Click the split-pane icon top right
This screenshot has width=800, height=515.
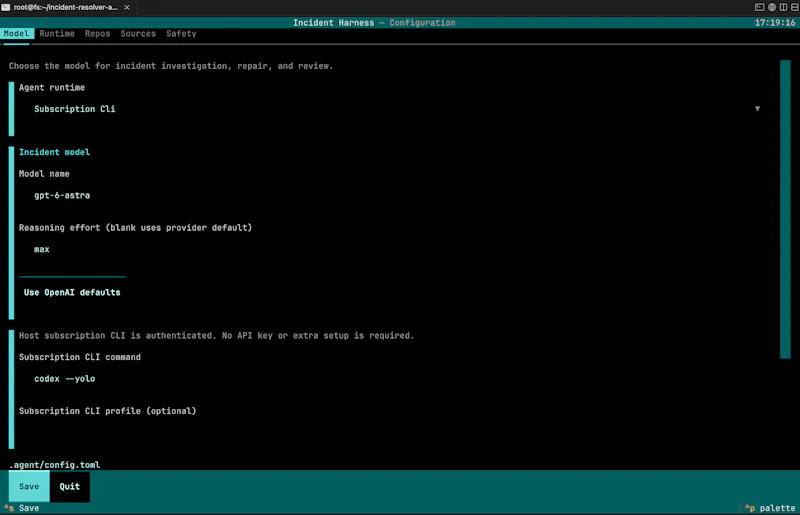[783, 7]
